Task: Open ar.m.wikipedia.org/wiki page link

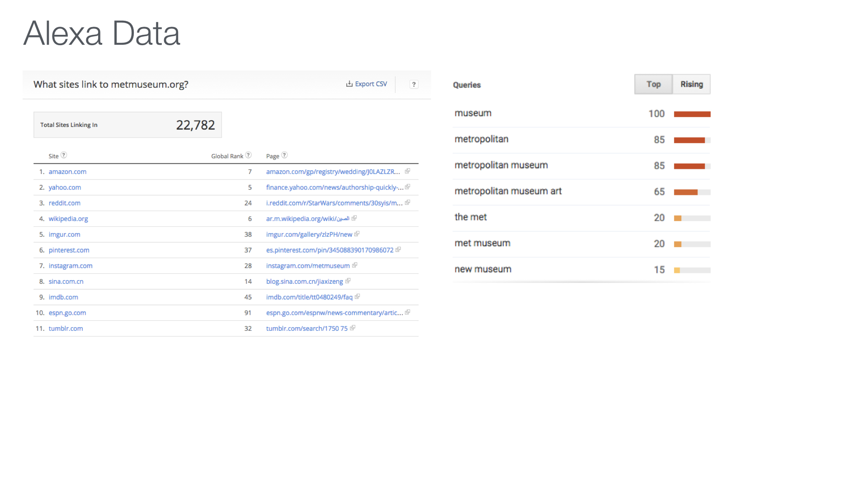Action: 307,219
